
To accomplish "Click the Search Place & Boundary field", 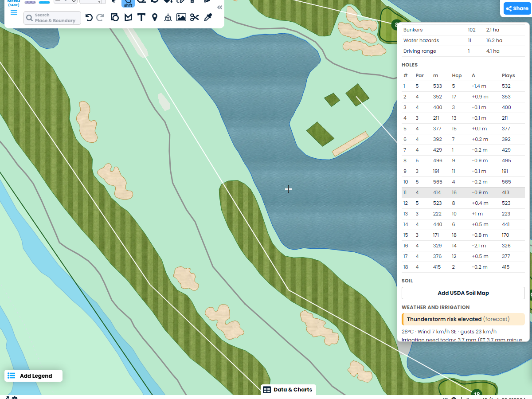I will pos(52,18).
